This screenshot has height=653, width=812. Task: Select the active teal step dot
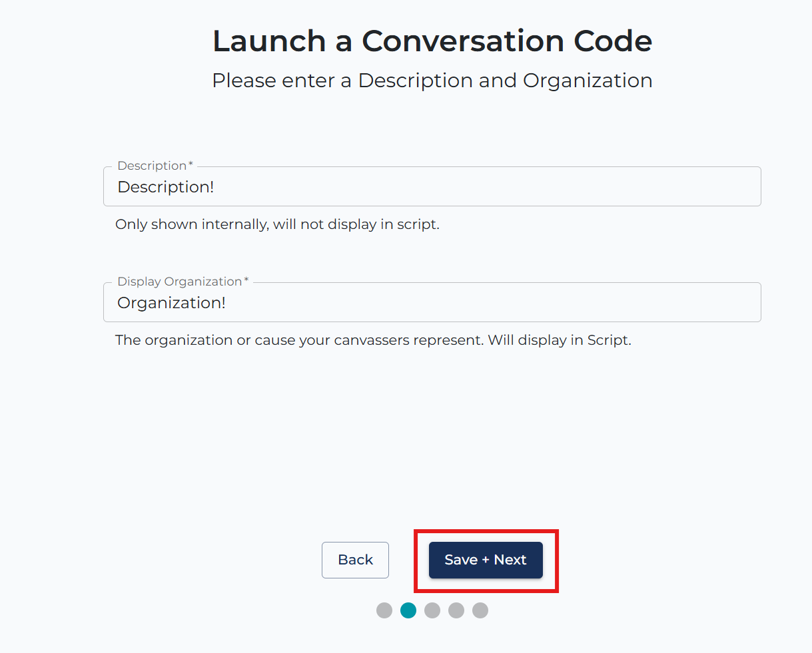pyautogui.click(x=408, y=610)
